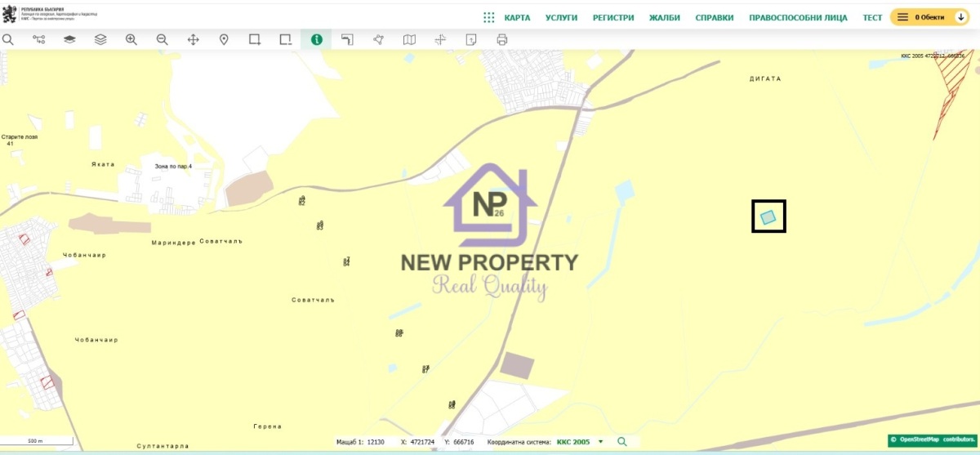Select the zoom in tool

[131, 39]
